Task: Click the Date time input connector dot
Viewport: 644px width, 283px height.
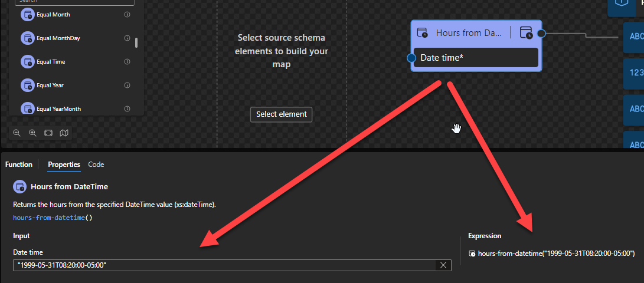Action: tap(412, 58)
